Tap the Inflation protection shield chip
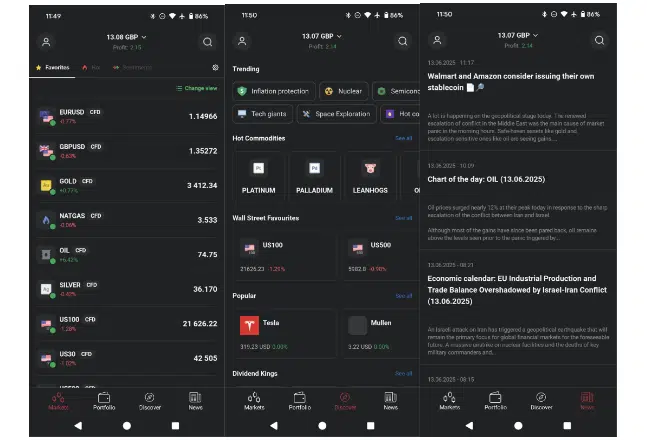 point(273,91)
